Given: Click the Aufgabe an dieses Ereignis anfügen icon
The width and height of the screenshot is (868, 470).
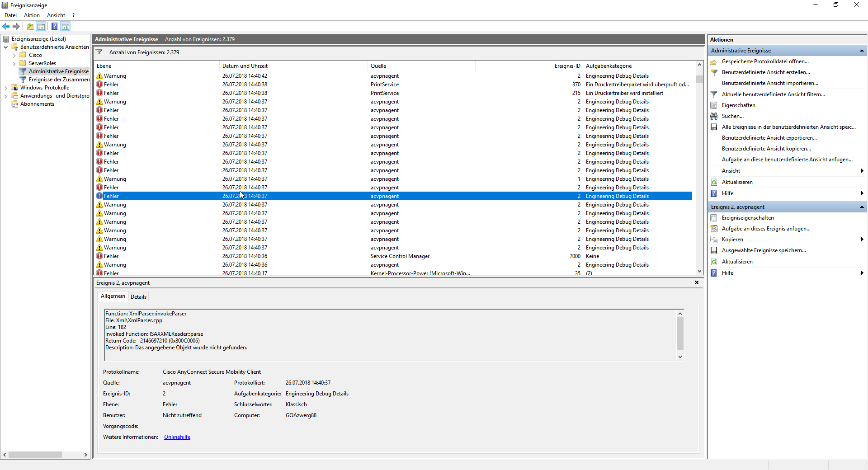Looking at the screenshot, I should coord(714,229).
